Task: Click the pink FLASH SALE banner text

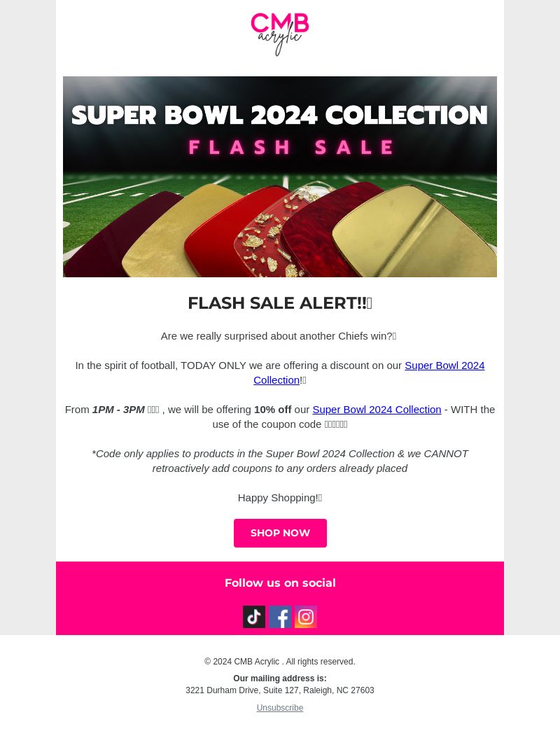Action: pos(291,147)
